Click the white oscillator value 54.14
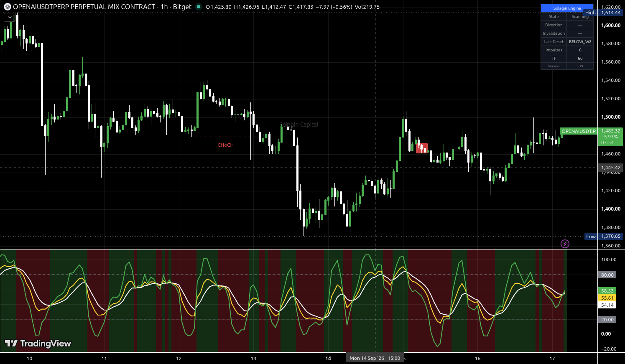Viewport: 625px width, 364px height. coord(607,305)
